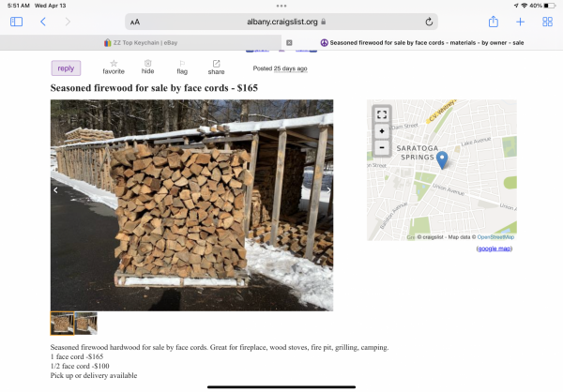Favorite this firewood listing
563x392 pixels.
(114, 68)
